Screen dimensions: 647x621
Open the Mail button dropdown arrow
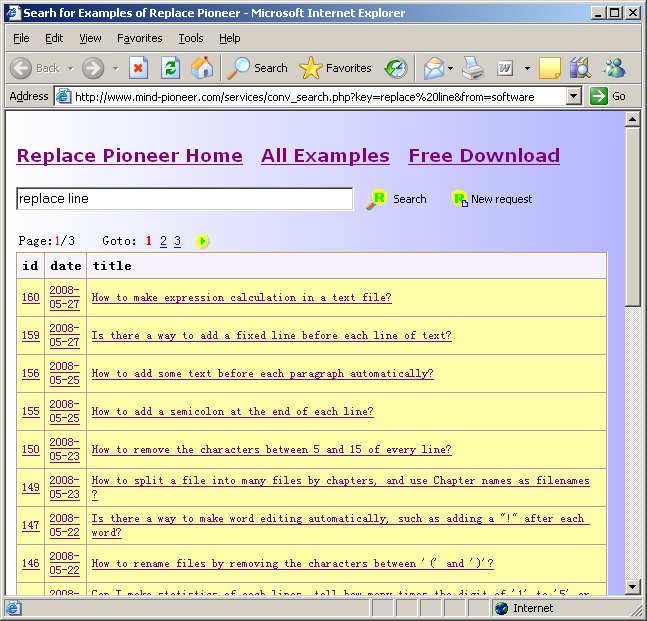tap(450, 69)
